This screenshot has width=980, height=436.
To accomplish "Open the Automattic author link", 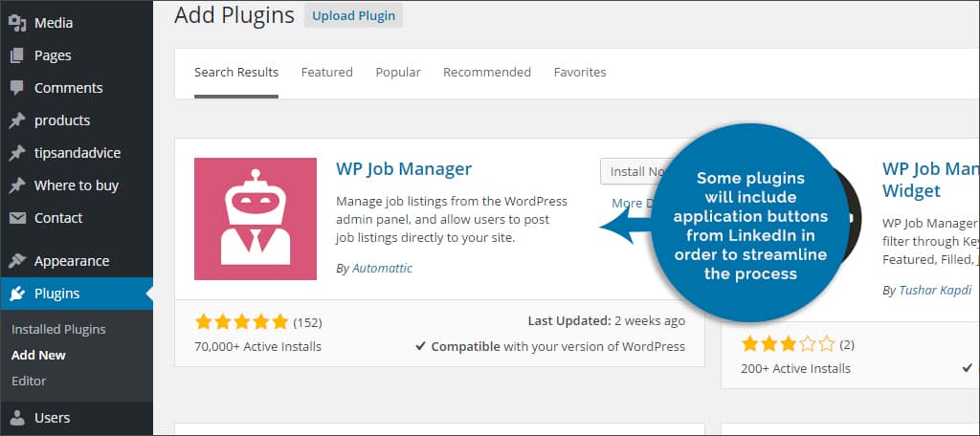I will (383, 269).
